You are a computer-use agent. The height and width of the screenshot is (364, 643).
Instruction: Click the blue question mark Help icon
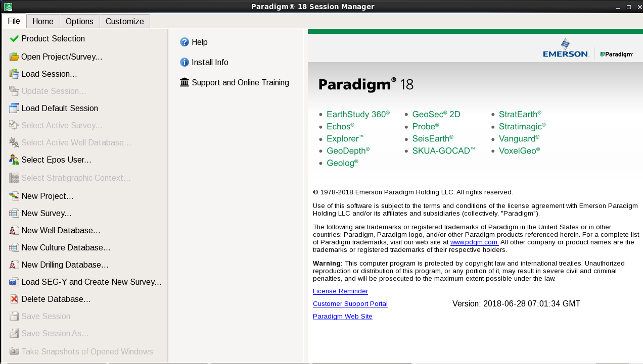185,42
